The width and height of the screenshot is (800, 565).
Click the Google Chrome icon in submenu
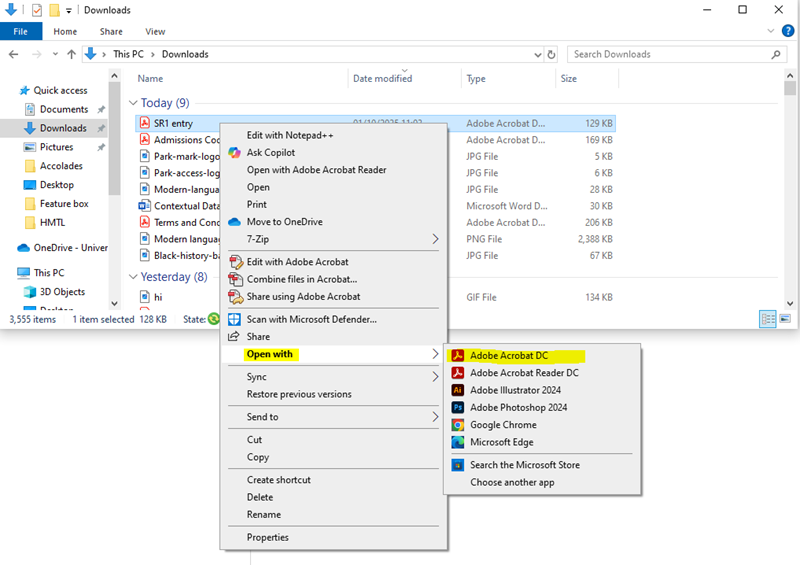[458, 425]
